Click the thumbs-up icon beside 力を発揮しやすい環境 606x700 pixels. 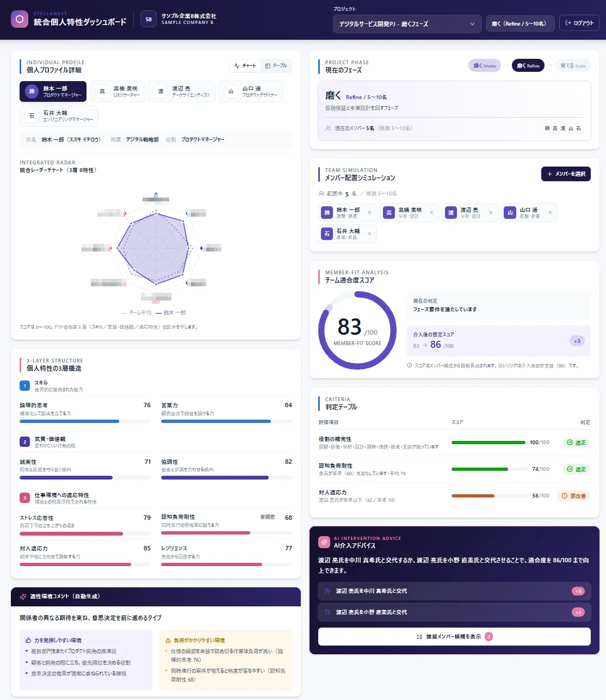(28, 641)
